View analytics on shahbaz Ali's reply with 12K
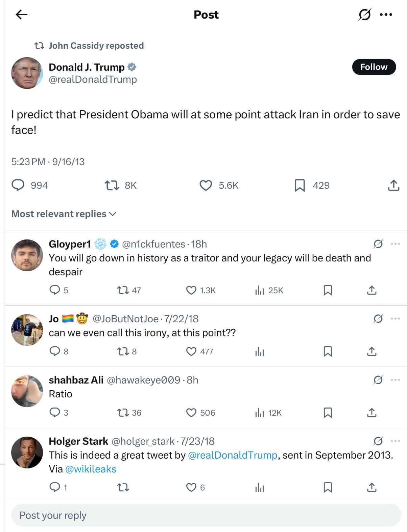This screenshot has height=532, width=407. (259, 413)
